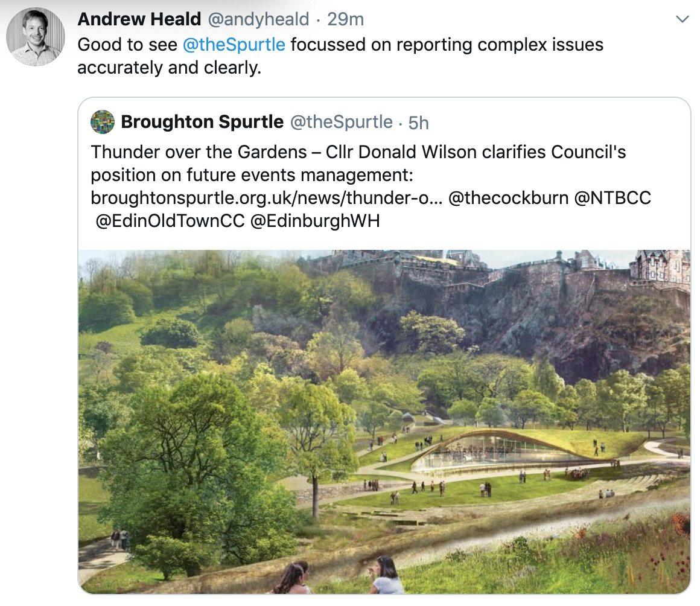700x606 pixels.
Task: Open the tweet's 29m timestamp
Action: tap(346, 19)
